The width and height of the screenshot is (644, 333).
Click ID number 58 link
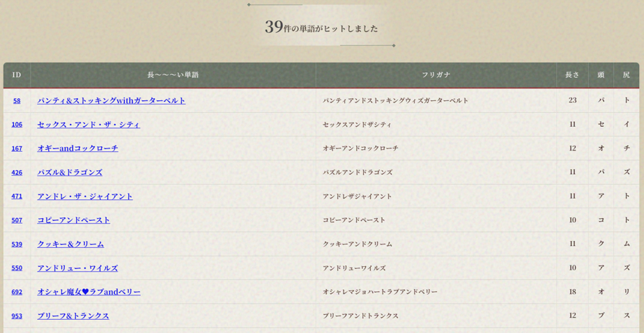(17, 101)
